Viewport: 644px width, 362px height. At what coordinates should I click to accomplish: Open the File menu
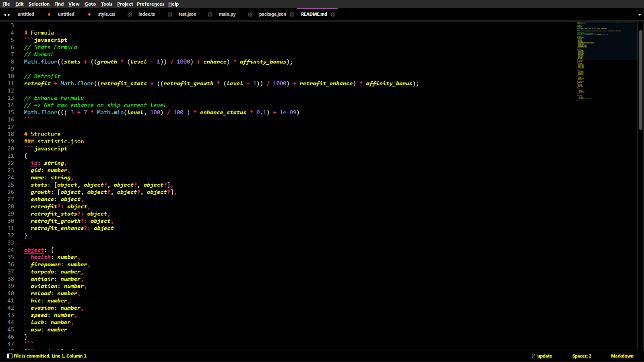[6, 4]
